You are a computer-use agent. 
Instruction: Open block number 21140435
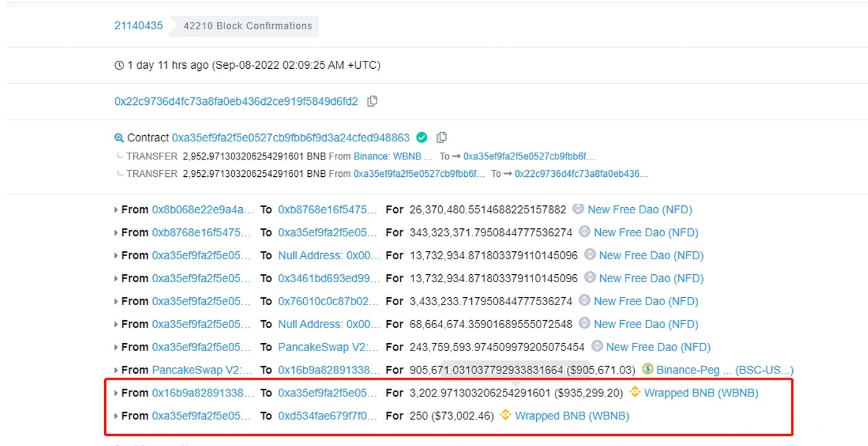pos(138,25)
